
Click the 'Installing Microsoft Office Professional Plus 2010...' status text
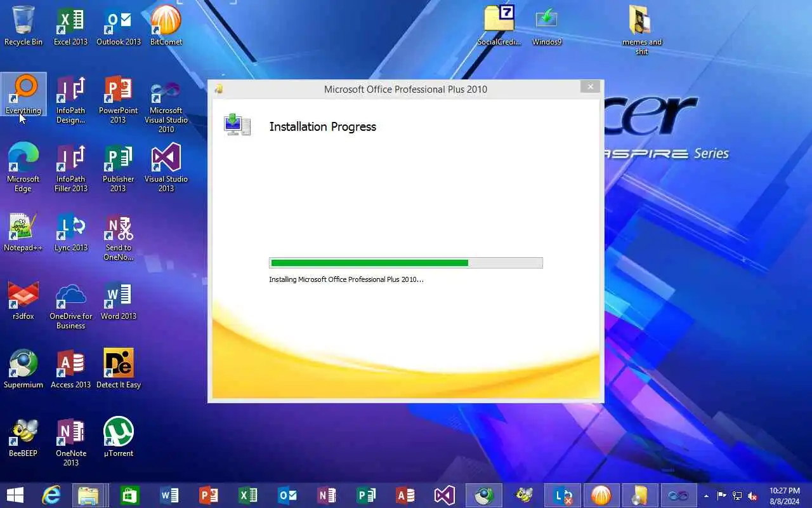[x=346, y=279]
